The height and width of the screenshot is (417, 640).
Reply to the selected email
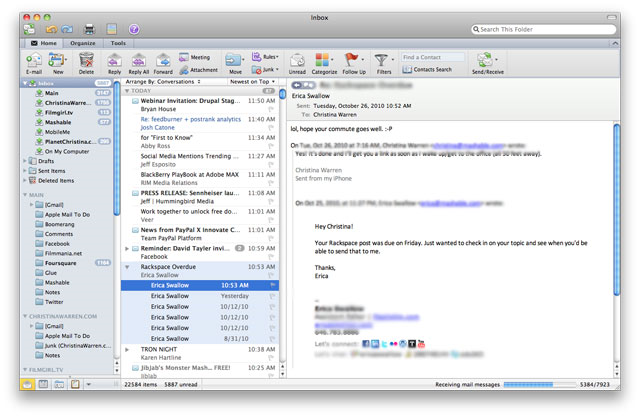click(x=115, y=64)
